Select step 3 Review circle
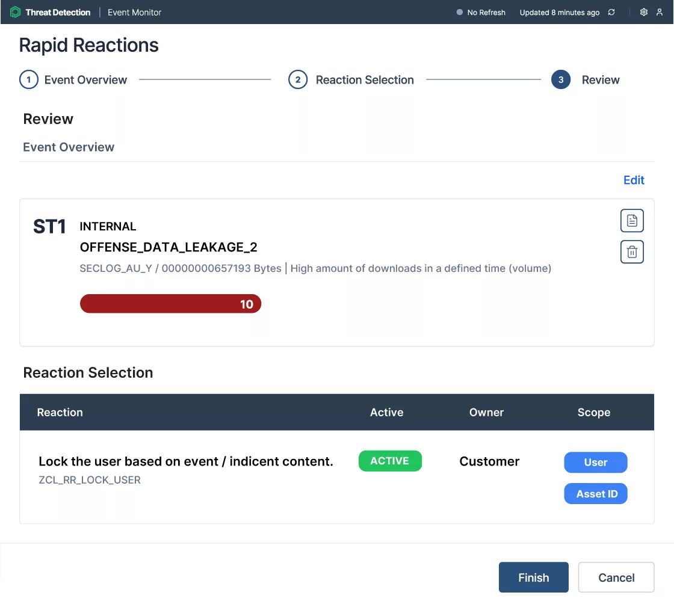 click(561, 80)
